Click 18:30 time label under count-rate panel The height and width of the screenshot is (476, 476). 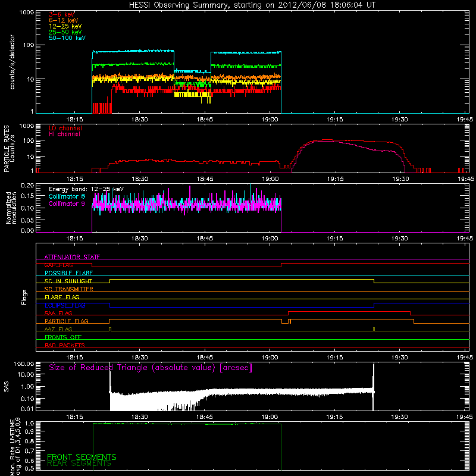click(x=140, y=120)
